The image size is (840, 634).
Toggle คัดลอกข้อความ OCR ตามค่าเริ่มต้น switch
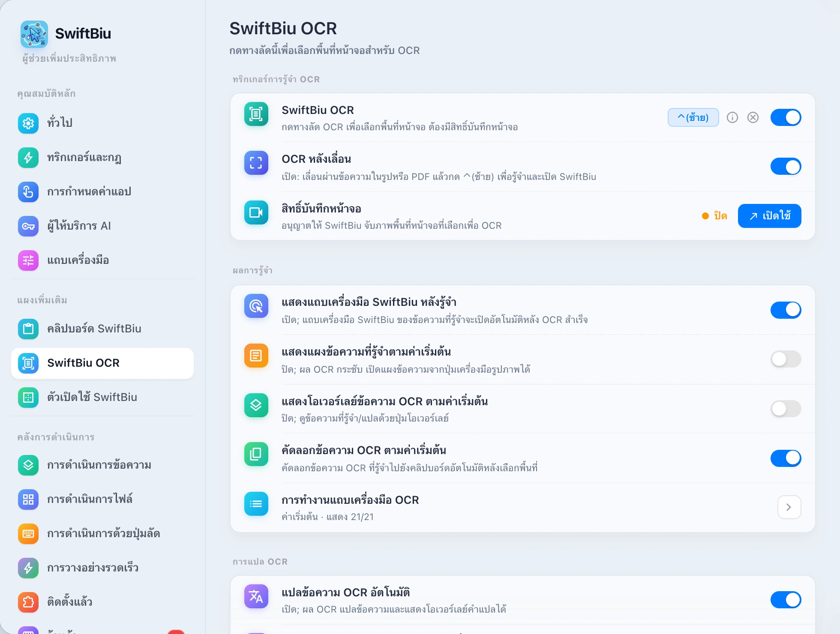pos(786,458)
